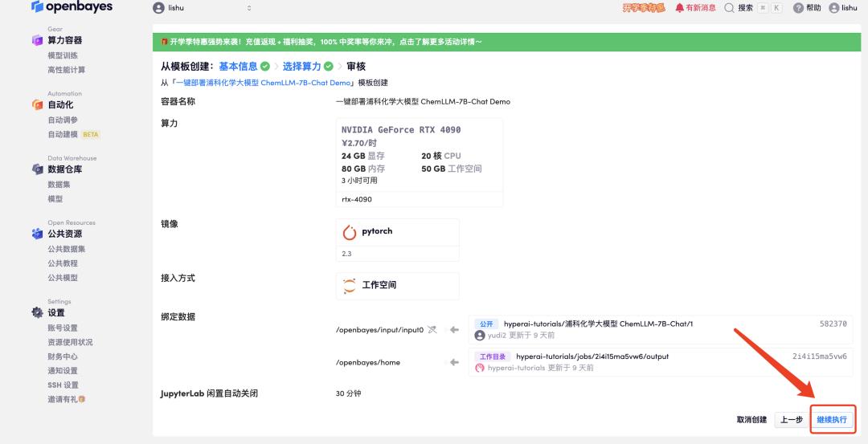Click the 工作空间 Jupyter icon
Screen dimensions: 868x444
point(350,285)
